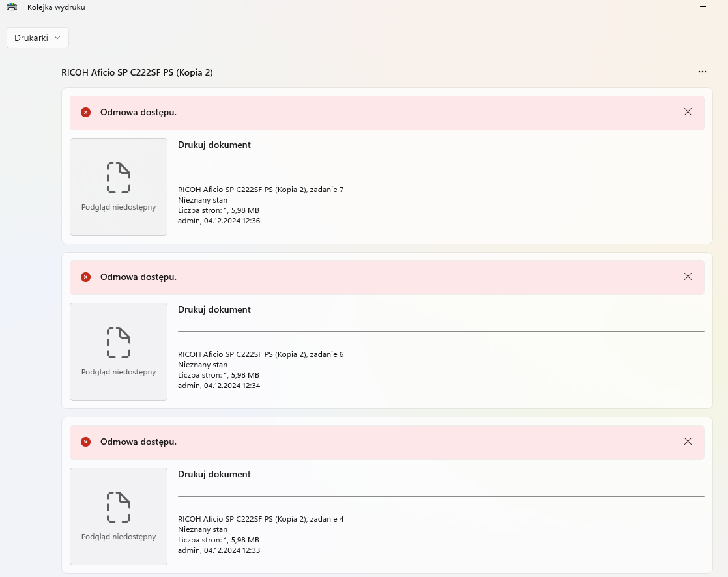Screen dimensions: 728x577
Task: Select the Drukuj dokument title of job 4
Action: 214,474
